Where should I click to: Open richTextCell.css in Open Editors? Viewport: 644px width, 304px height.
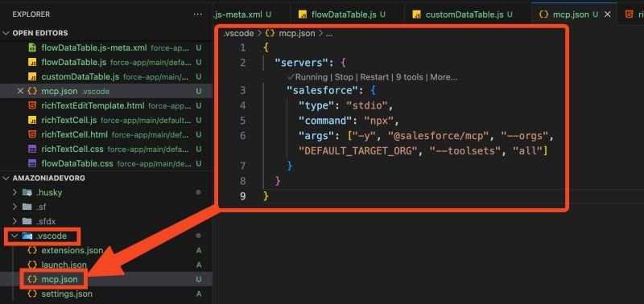tap(106, 150)
